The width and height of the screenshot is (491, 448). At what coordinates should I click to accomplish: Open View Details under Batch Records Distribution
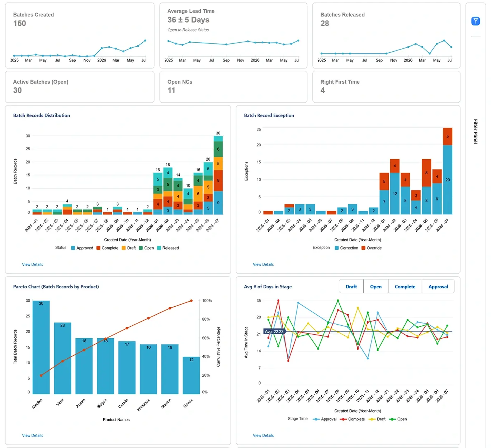click(x=32, y=264)
